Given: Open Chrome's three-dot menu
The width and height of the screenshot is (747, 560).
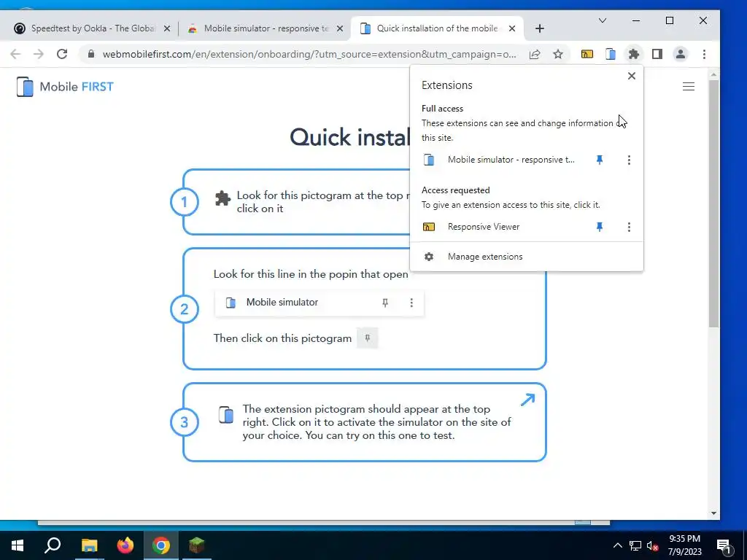Looking at the screenshot, I should (x=704, y=54).
